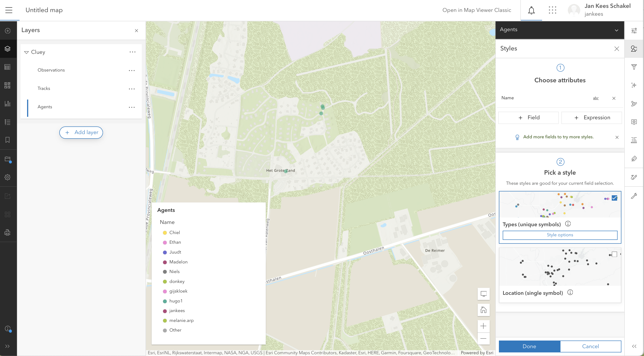
Task: Click the notifications bell icon
Action: click(531, 10)
